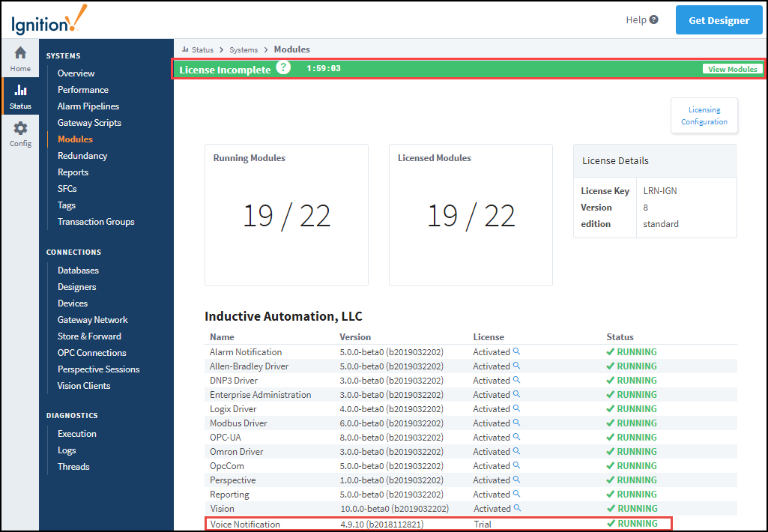The width and height of the screenshot is (768, 532).
Task: Click the Licensed Modules card
Action: [x=471, y=214]
